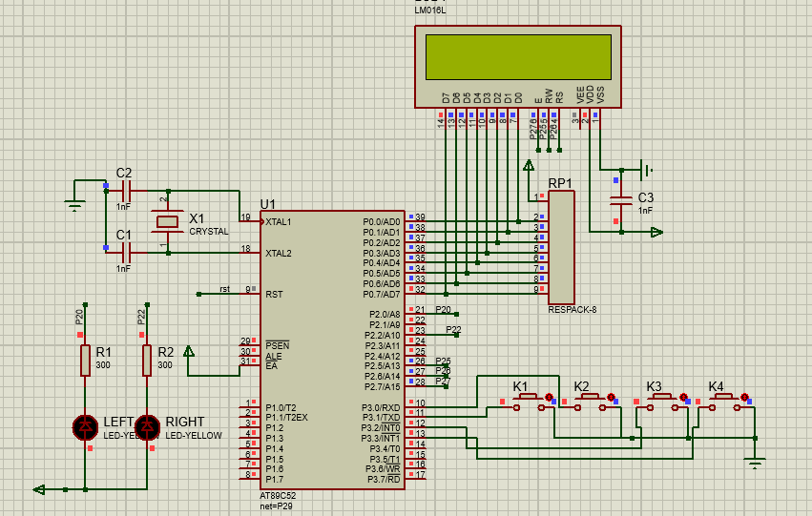Screen dimensions: 812x516
Task: Click the RS pin label on the LCD
Action: click(x=559, y=97)
